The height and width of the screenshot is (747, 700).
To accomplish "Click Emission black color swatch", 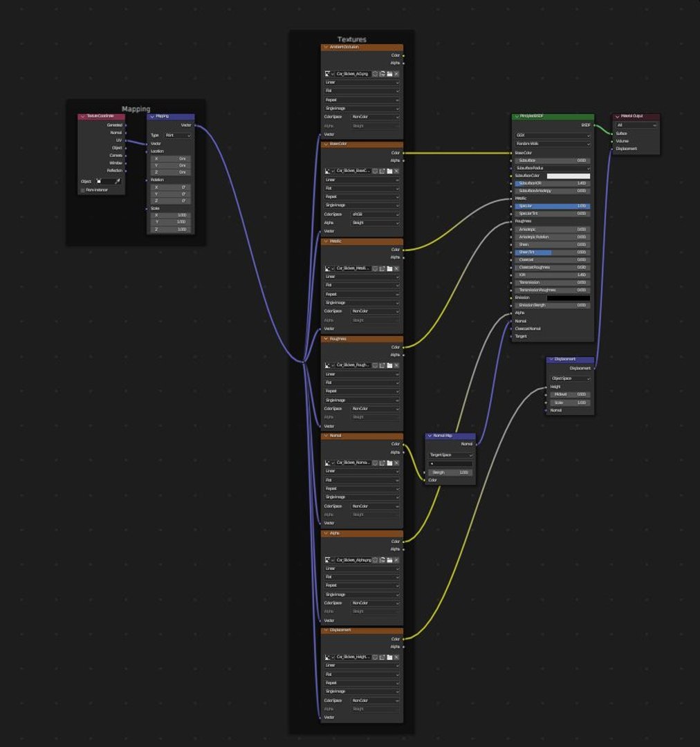I will click(x=569, y=297).
